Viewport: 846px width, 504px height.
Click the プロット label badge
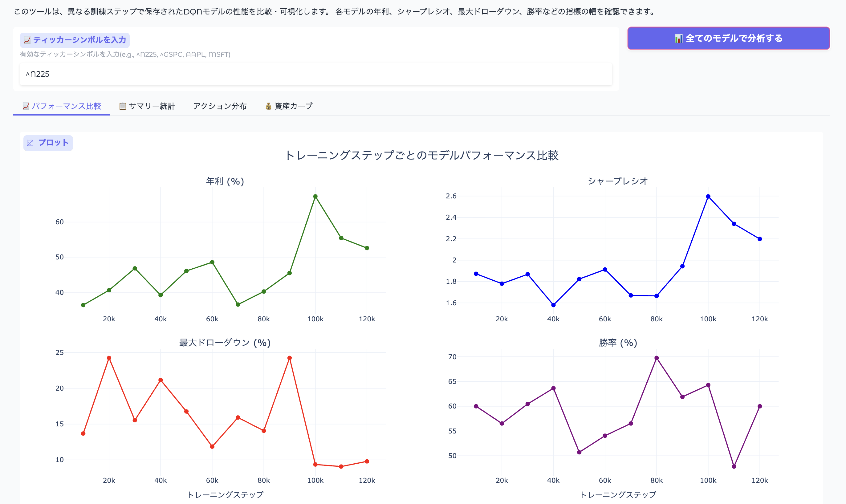[x=48, y=143]
